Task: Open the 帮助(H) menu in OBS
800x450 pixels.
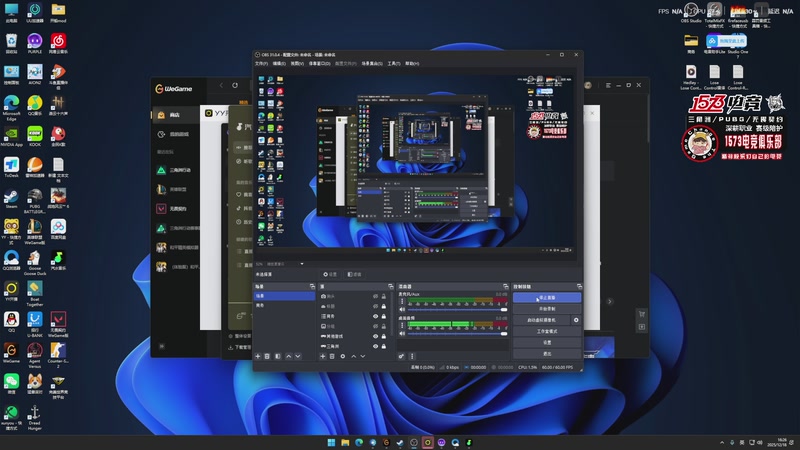Action: coord(412,63)
